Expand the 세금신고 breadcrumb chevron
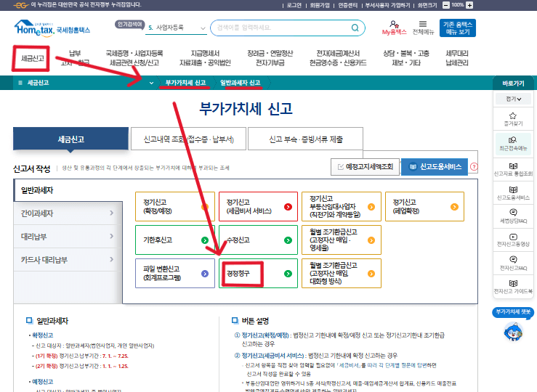This screenshot has width=537, height=392. (151, 83)
